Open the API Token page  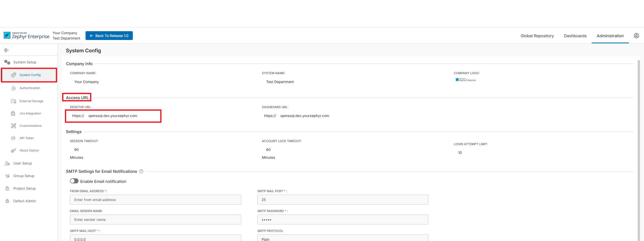click(27, 138)
